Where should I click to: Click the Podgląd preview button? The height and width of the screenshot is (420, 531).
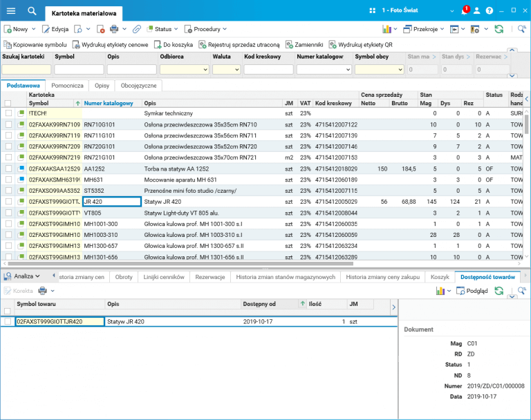click(x=473, y=291)
